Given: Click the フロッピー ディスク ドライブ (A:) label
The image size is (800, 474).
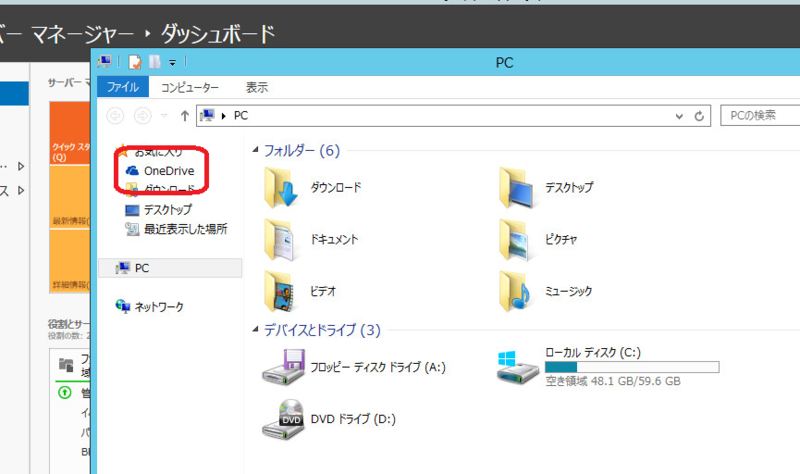Looking at the screenshot, I should 378,367.
